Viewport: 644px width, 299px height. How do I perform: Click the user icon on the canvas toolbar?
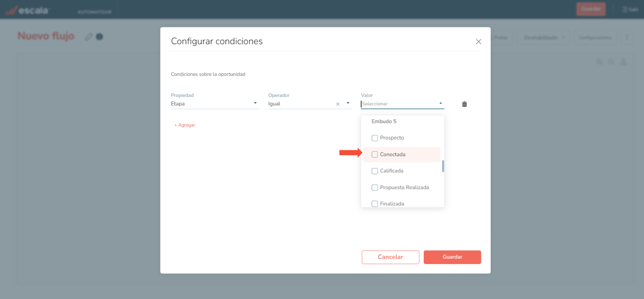point(623,62)
